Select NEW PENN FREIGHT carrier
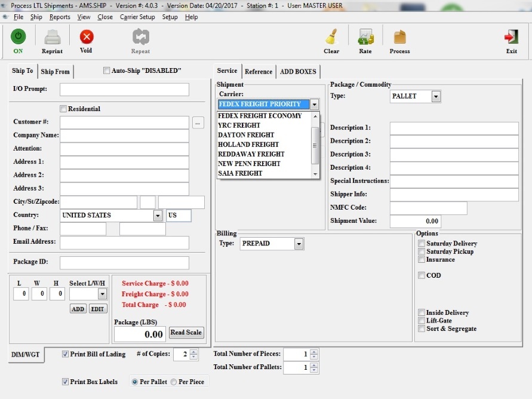 pyautogui.click(x=264, y=164)
